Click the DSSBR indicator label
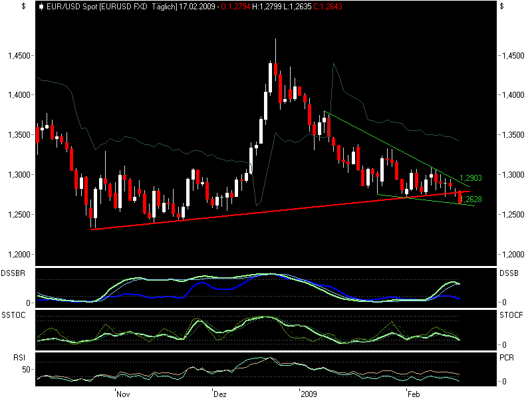The height and width of the screenshot is (399, 532). (x=13, y=273)
